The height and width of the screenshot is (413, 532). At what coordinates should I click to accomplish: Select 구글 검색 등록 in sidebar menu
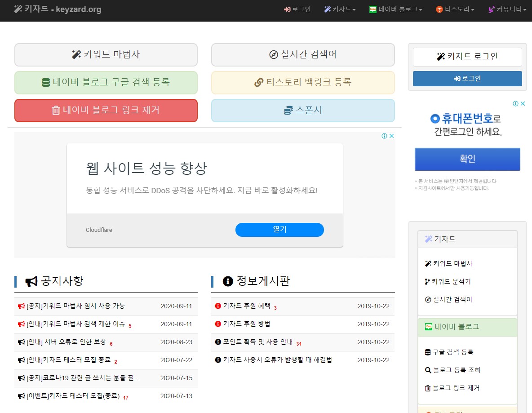click(449, 352)
